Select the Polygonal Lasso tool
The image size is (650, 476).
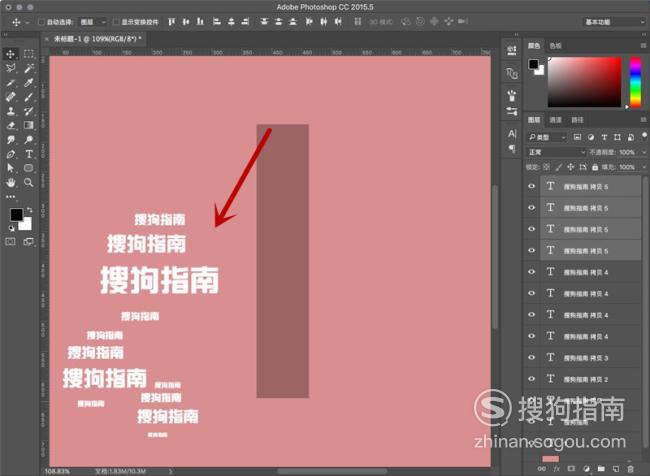(11, 68)
